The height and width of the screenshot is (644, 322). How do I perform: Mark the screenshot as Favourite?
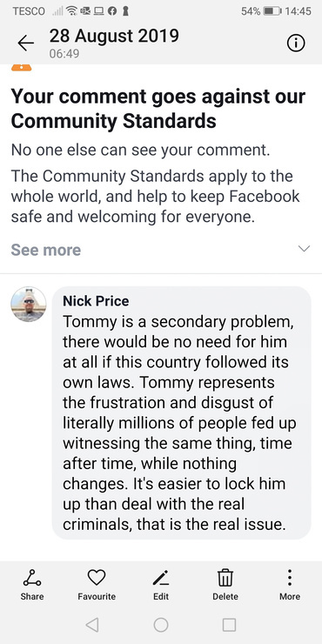(x=97, y=585)
